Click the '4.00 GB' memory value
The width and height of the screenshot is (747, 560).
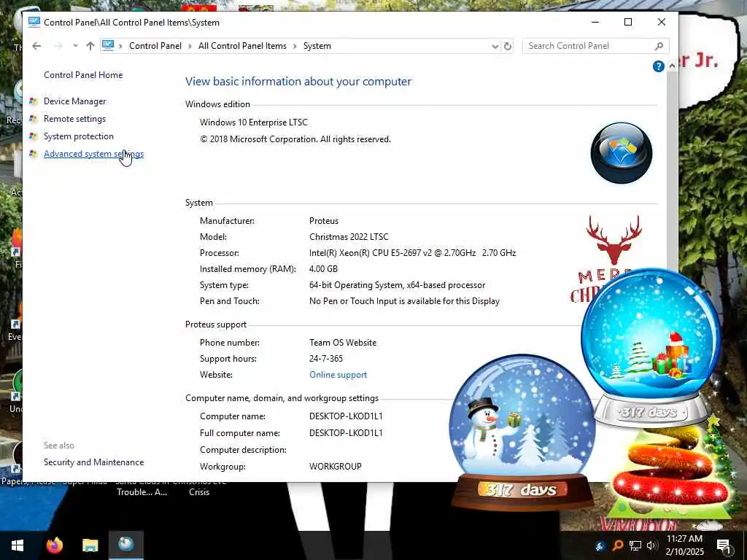(x=323, y=269)
